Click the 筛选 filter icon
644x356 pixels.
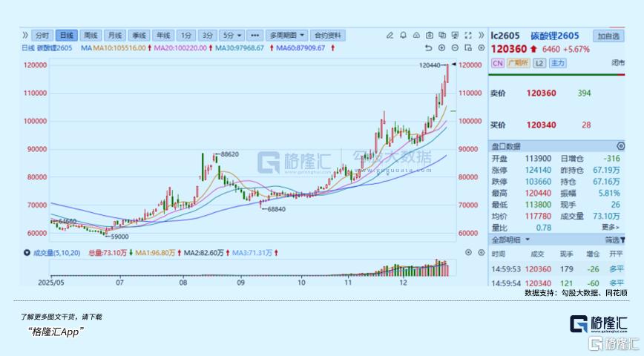click(x=614, y=240)
